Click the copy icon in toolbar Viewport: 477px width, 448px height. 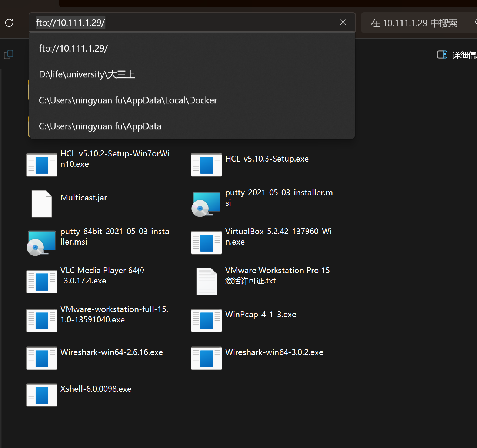pyautogui.click(x=9, y=54)
